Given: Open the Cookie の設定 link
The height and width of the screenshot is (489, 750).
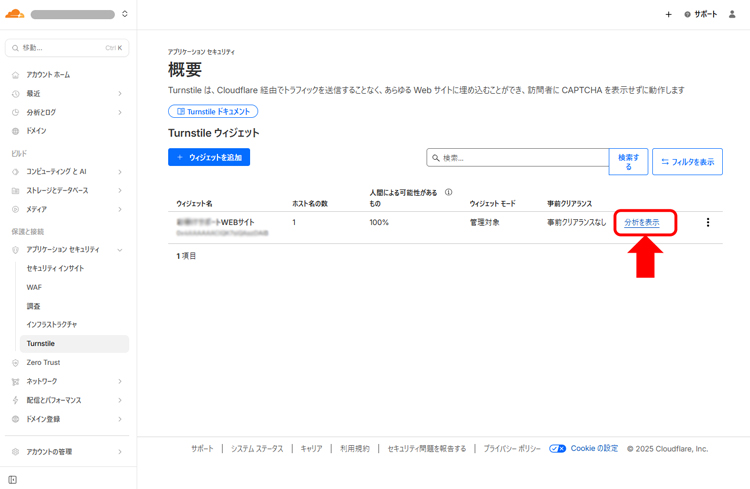Looking at the screenshot, I should pos(594,448).
